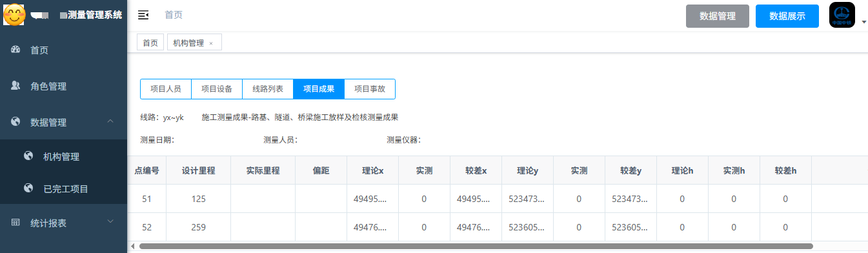Click the globe icon beside 数据管理

(x=16, y=122)
